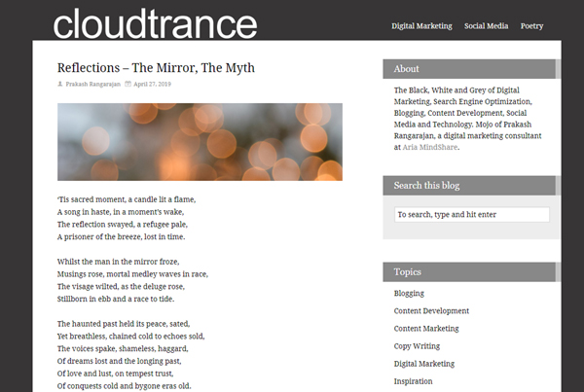Click the line 'Tis sacred moment, a candle lit a flame
Image resolution: width=584 pixels, height=392 pixels.
pos(127,199)
